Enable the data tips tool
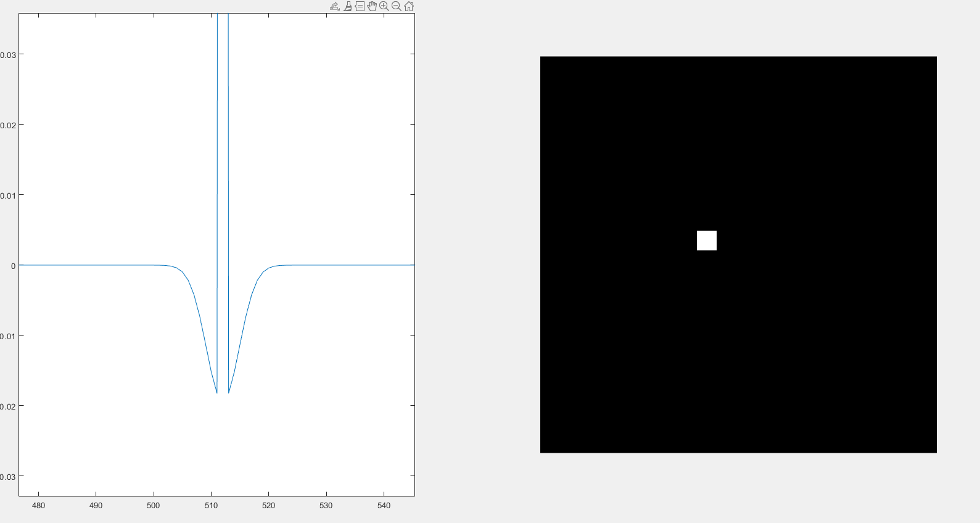 pos(360,6)
